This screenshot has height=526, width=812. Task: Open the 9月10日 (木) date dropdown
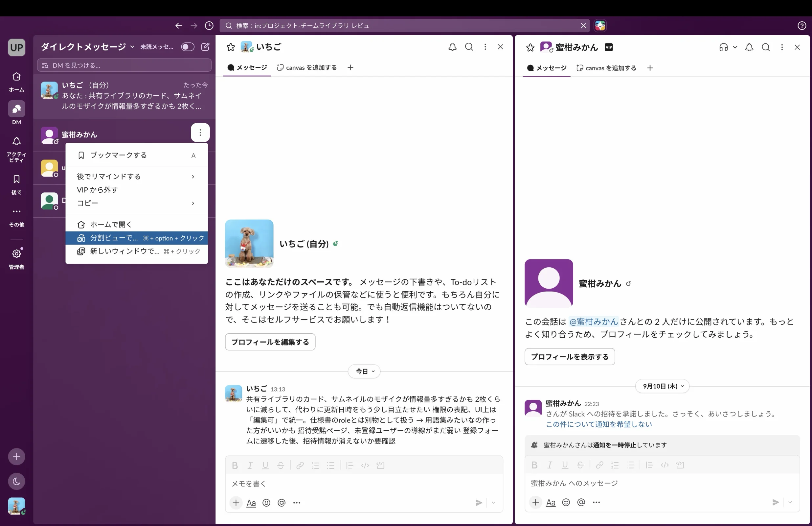tap(662, 386)
